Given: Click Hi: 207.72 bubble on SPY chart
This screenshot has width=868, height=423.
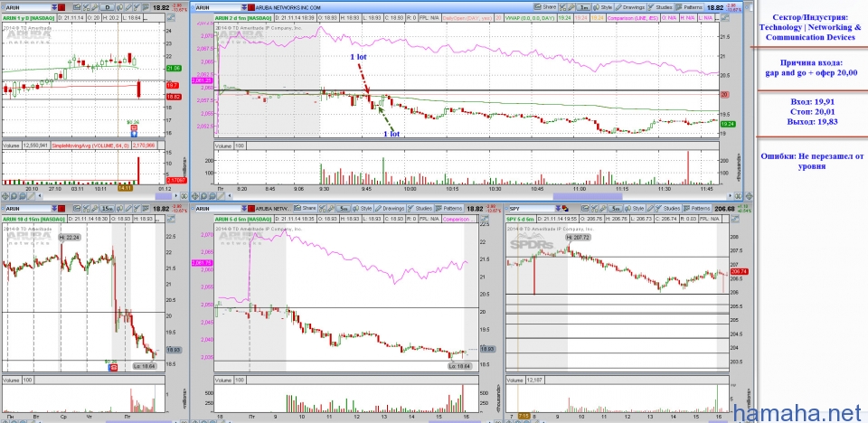Looking at the screenshot, I should click(576, 237).
